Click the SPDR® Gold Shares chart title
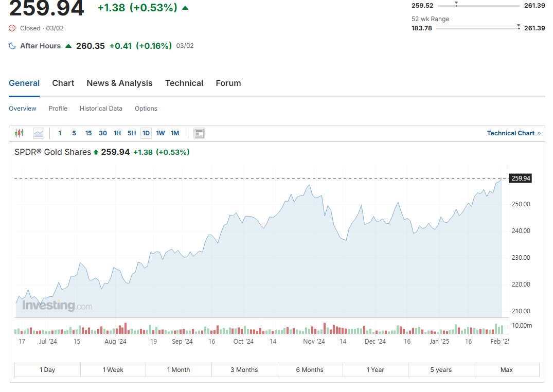 (x=52, y=152)
